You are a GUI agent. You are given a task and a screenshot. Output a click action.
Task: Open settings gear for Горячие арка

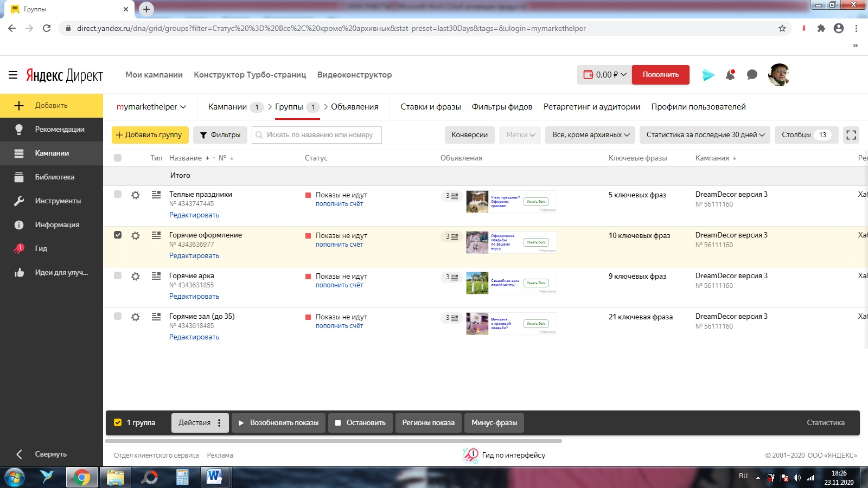(x=136, y=276)
